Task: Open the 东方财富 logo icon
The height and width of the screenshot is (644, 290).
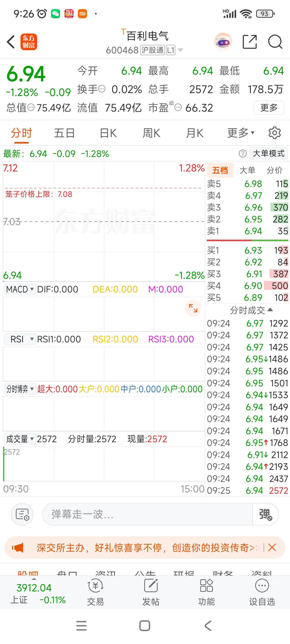Action: (29, 42)
